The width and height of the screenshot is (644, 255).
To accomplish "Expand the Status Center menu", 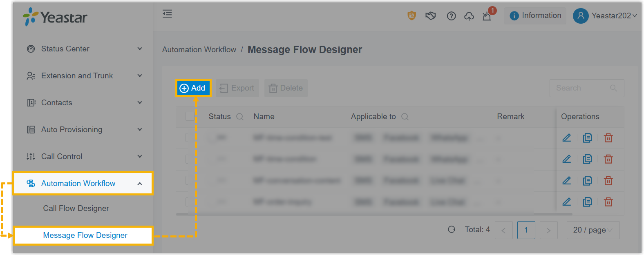I will coord(85,49).
